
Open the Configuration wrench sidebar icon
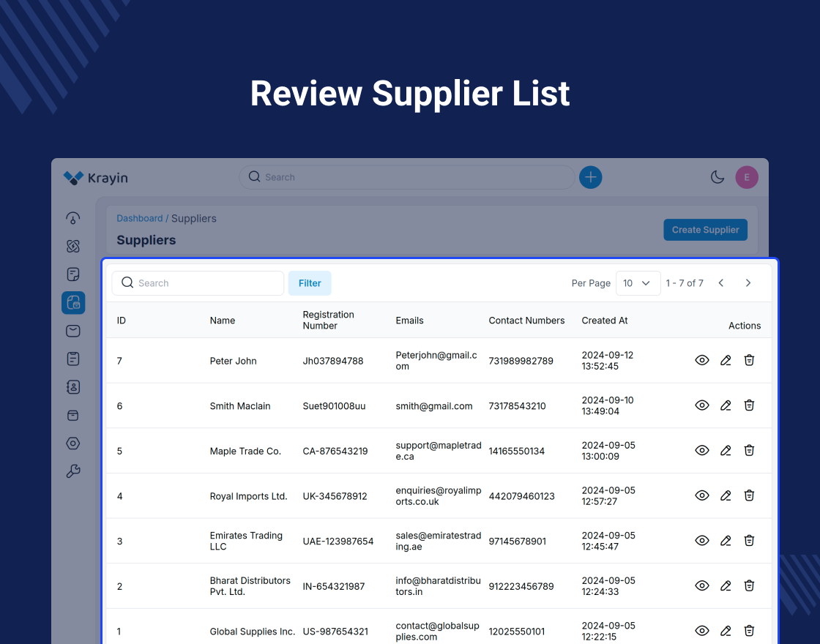tap(73, 471)
